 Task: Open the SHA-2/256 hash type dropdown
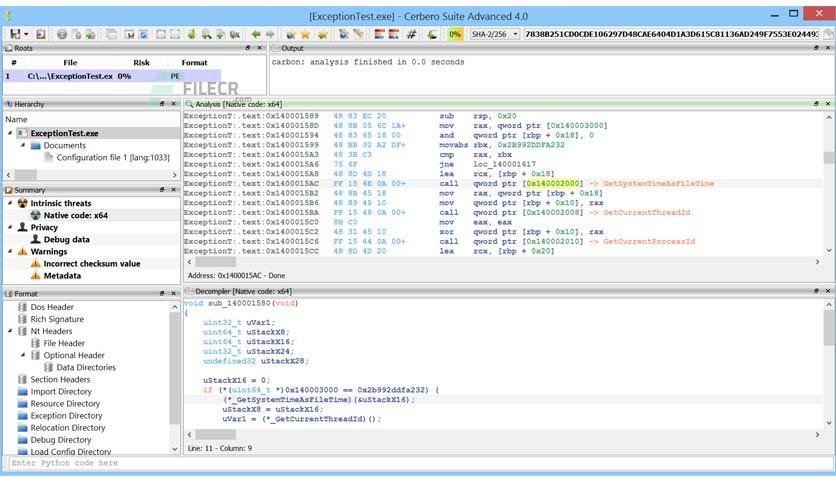click(494, 34)
